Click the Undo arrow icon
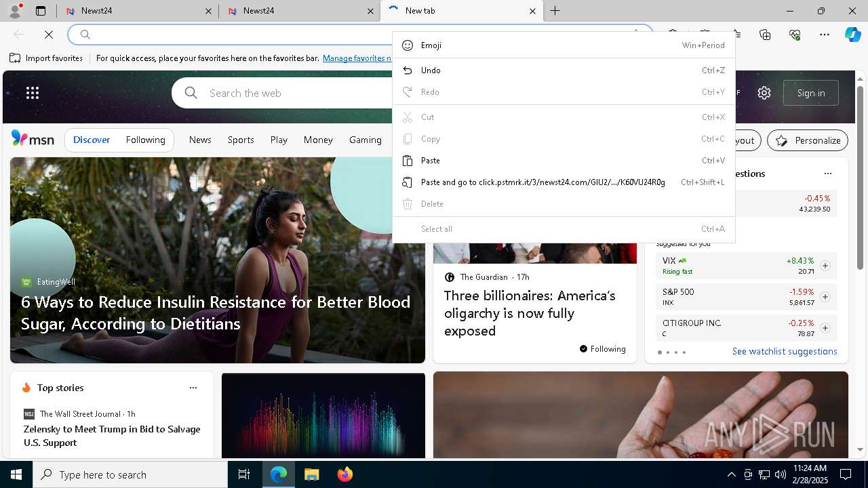Viewport: 868px width, 488px height. pos(408,70)
